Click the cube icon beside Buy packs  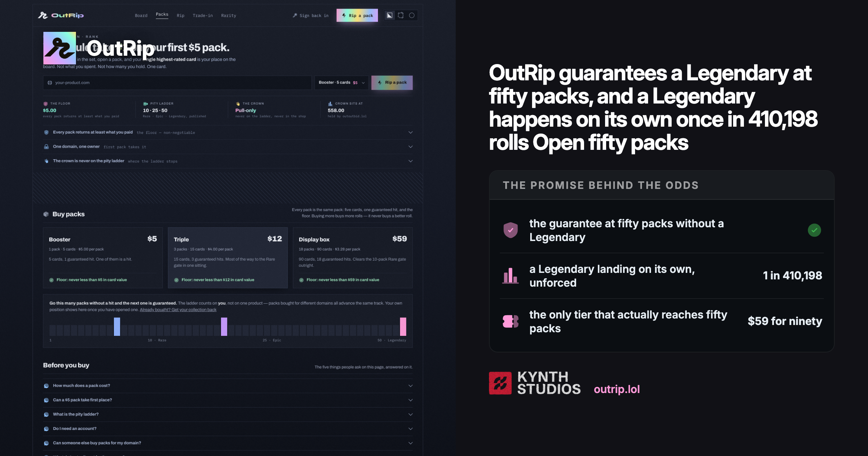(x=46, y=214)
